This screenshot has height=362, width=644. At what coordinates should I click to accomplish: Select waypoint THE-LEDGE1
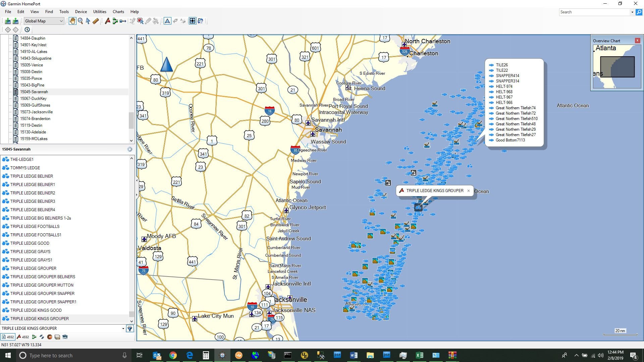pyautogui.click(x=22, y=160)
